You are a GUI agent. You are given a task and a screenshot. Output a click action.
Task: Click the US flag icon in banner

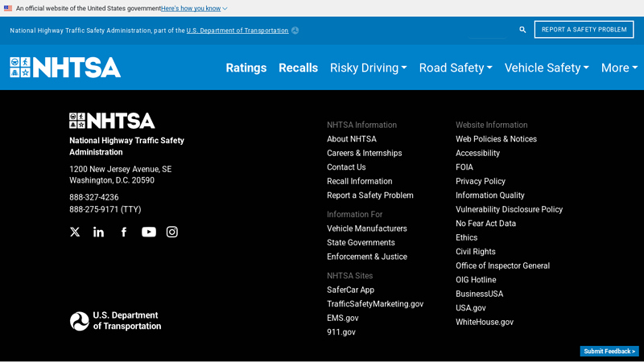8,8
